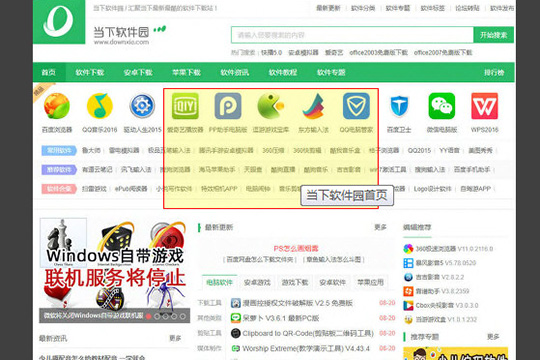Click the blue 常用软件 category label

point(59,150)
